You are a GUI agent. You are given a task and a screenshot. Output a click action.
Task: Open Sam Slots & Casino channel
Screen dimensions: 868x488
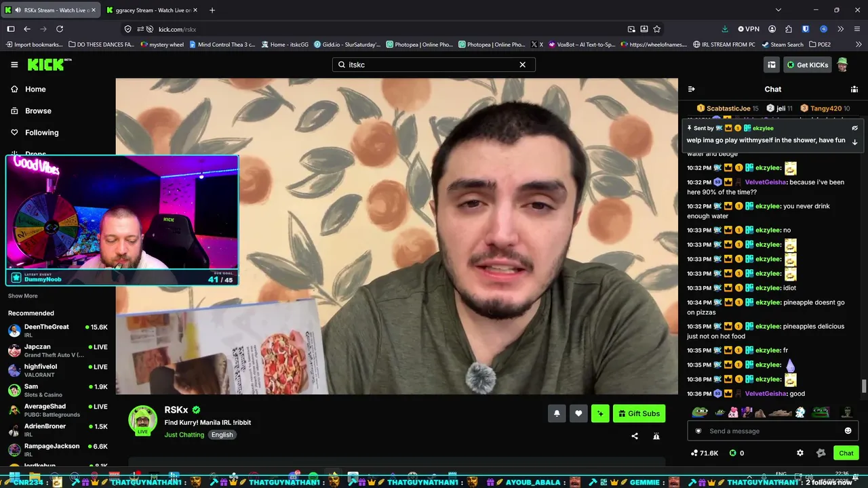pyautogui.click(x=58, y=390)
